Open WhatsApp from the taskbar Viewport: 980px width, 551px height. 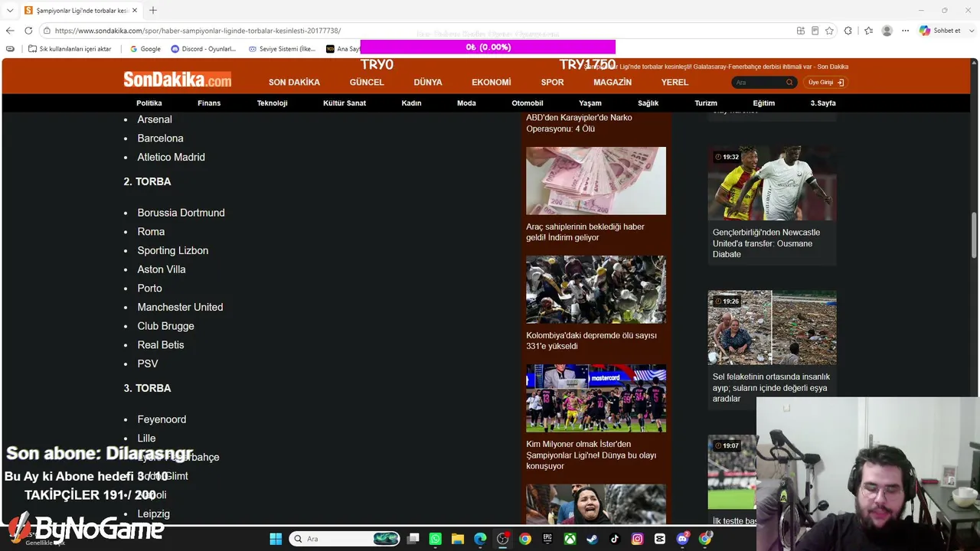pyautogui.click(x=436, y=539)
